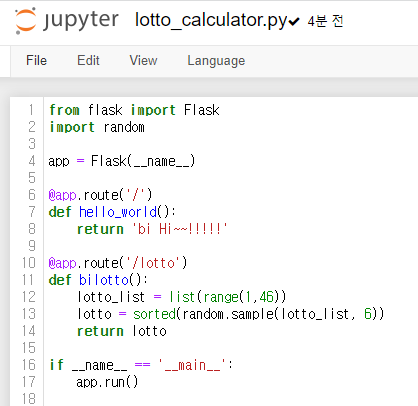
Task: Click line number 3 in gutter
Action: coord(32,144)
